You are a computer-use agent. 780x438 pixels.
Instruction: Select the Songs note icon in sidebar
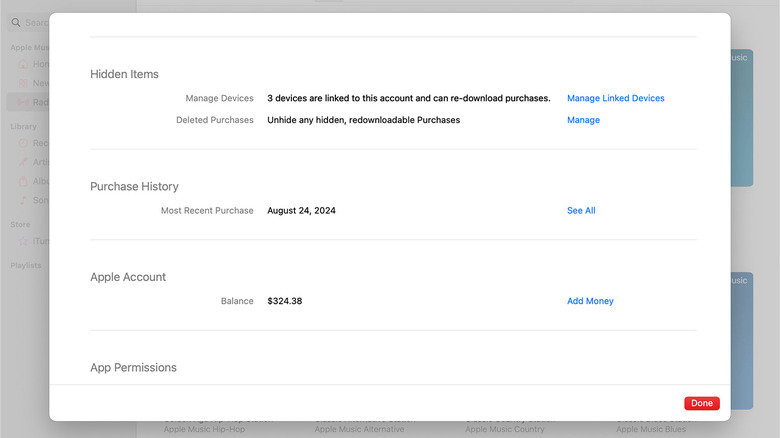23,200
